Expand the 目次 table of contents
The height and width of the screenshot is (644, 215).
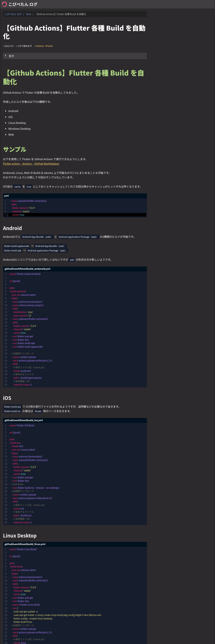pos(75,56)
